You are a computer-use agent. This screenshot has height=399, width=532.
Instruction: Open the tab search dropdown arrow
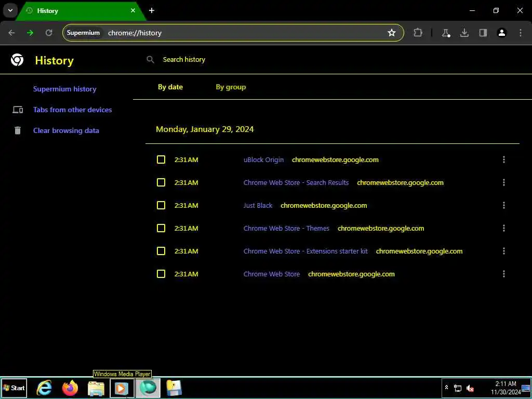pos(10,10)
